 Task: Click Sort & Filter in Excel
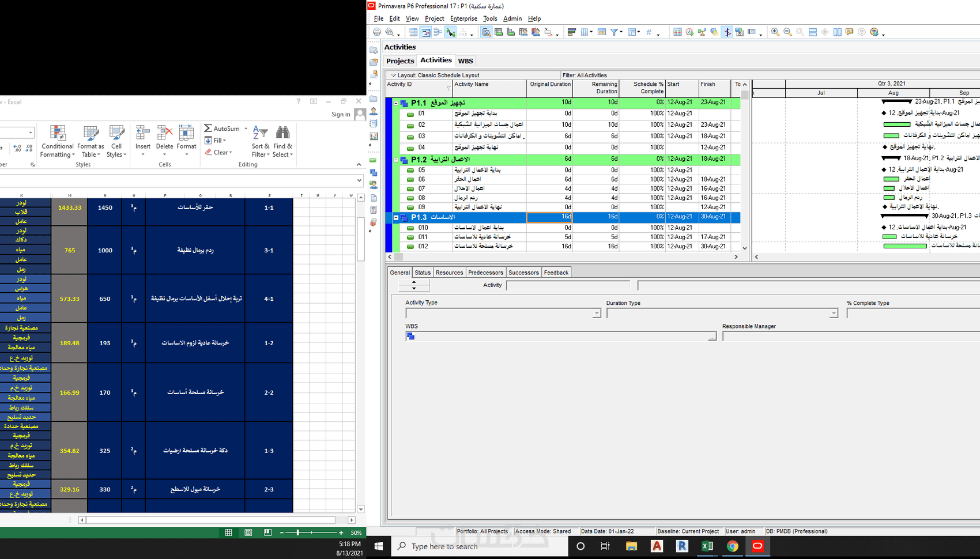click(261, 142)
